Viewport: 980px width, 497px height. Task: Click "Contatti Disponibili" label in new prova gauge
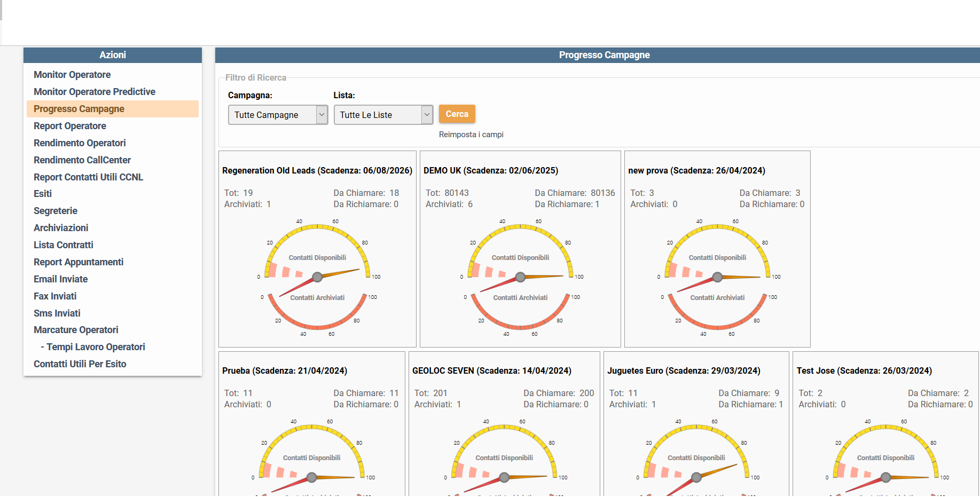coord(717,258)
